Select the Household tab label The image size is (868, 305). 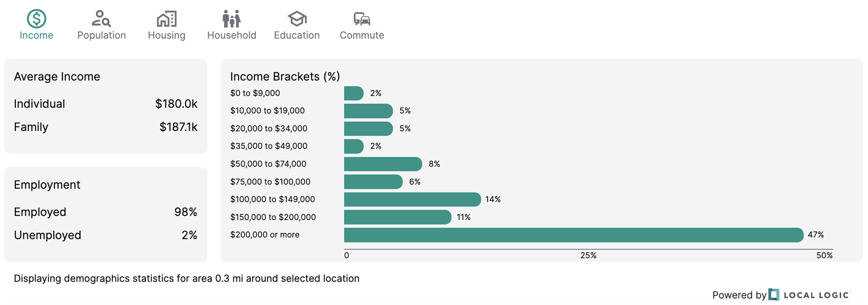click(231, 35)
